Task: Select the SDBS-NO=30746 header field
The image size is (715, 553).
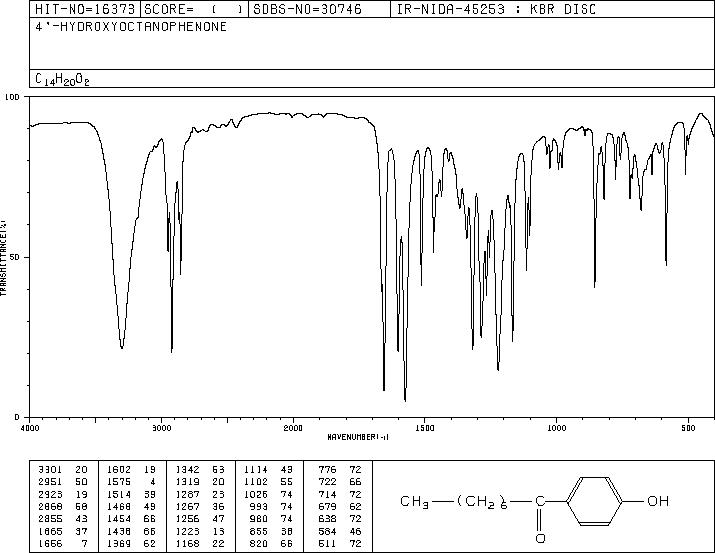Action: pos(319,9)
